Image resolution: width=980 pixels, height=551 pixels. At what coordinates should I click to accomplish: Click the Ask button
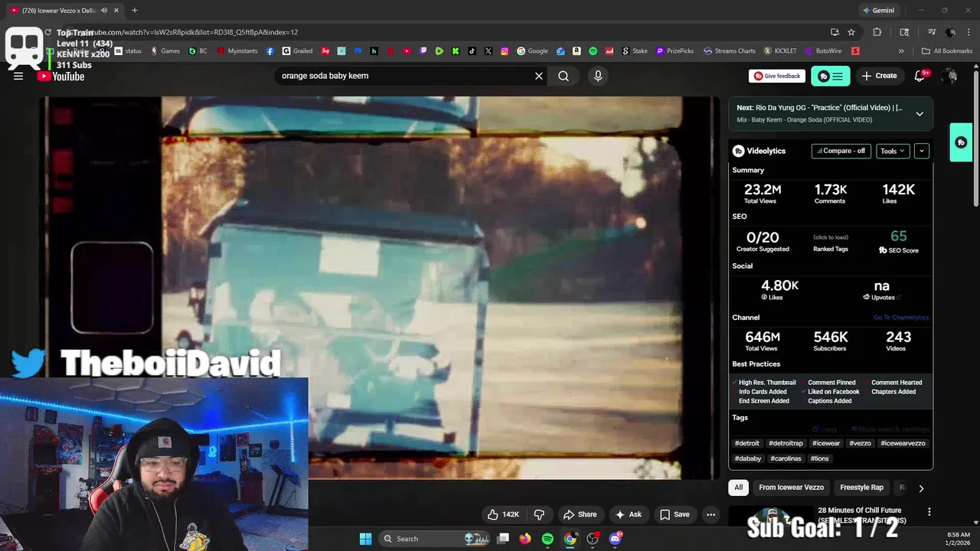(x=629, y=514)
